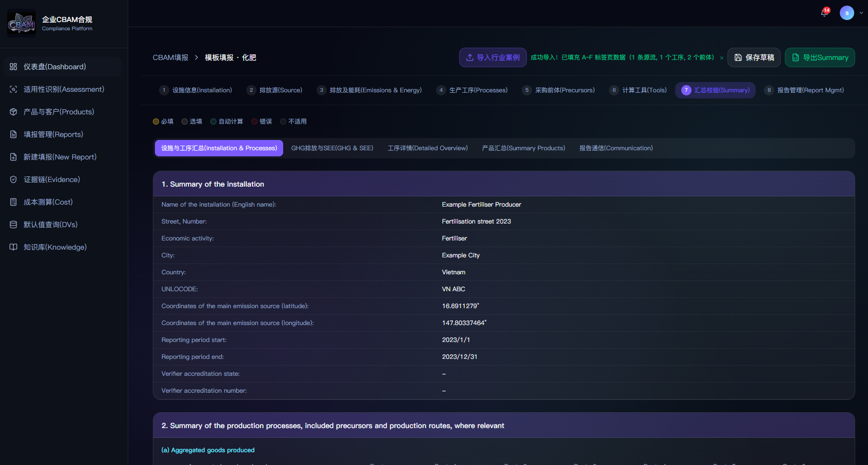Click the Evidence shield icon in sidebar
The height and width of the screenshot is (465, 868).
point(13,179)
